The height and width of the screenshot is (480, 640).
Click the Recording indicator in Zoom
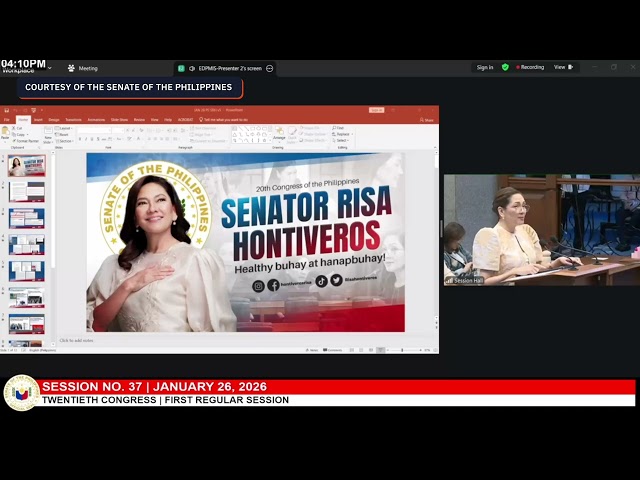point(530,67)
